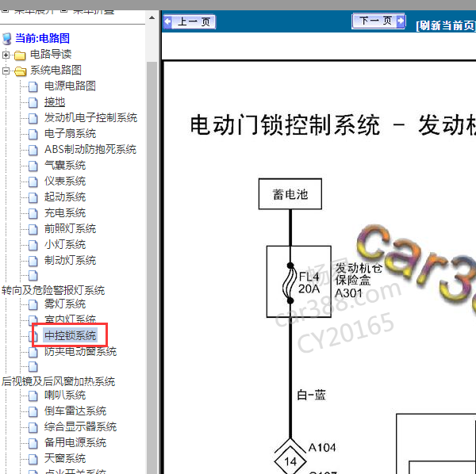Click page icon beside 小灯系统

click(x=33, y=245)
